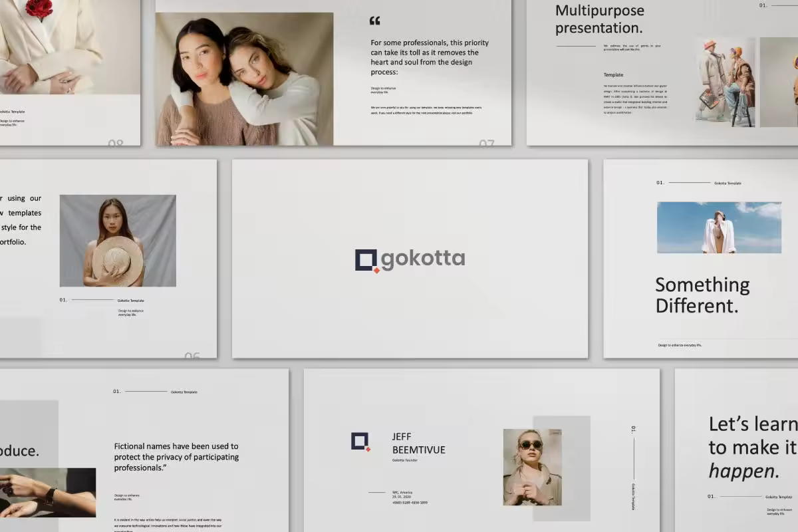Click the 'Fictional names have been used' quote
The image size is (798, 532).
(x=176, y=457)
